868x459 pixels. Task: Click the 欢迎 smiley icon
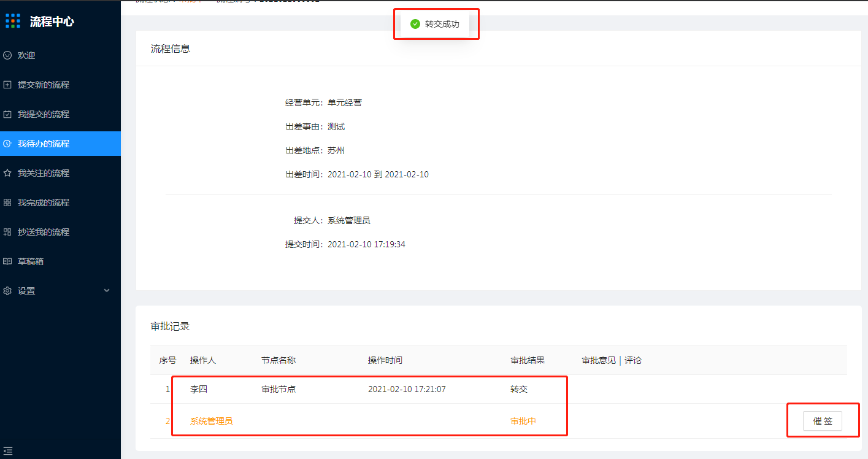click(7, 55)
